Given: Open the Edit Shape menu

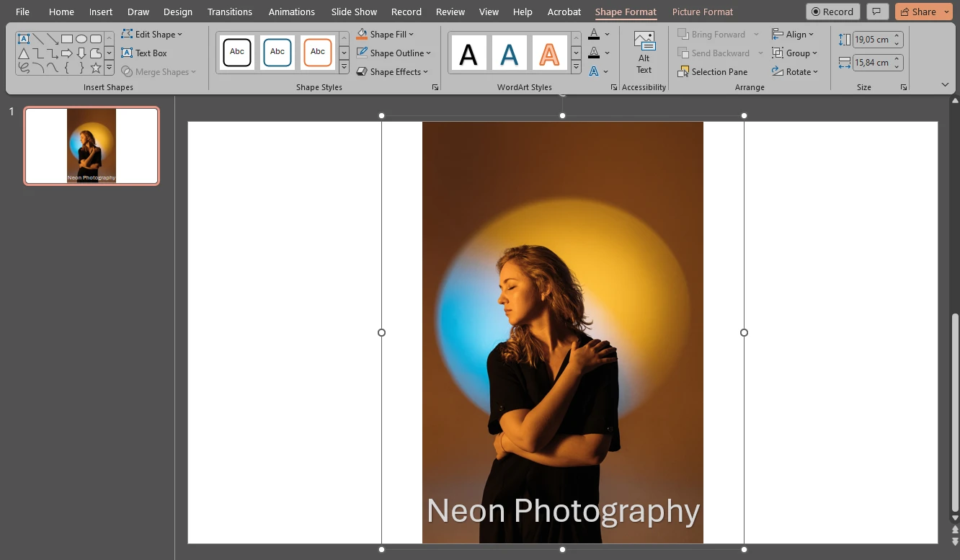Looking at the screenshot, I should point(153,34).
